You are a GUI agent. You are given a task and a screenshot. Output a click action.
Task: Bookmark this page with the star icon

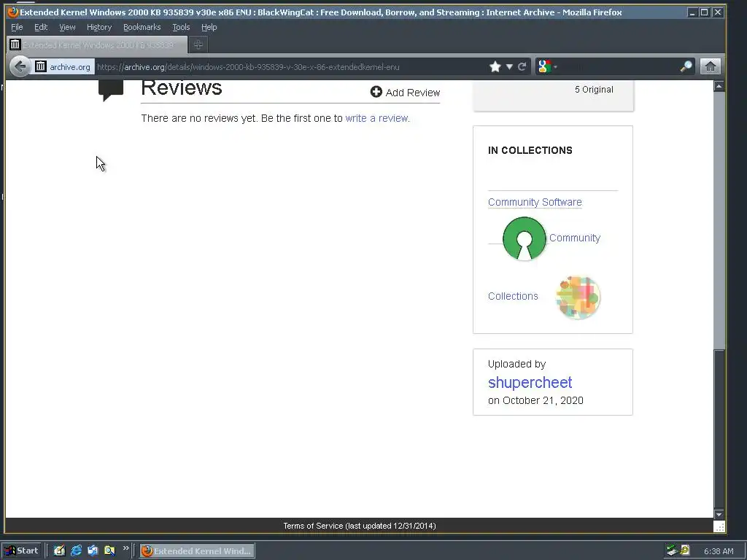point(495,66)
